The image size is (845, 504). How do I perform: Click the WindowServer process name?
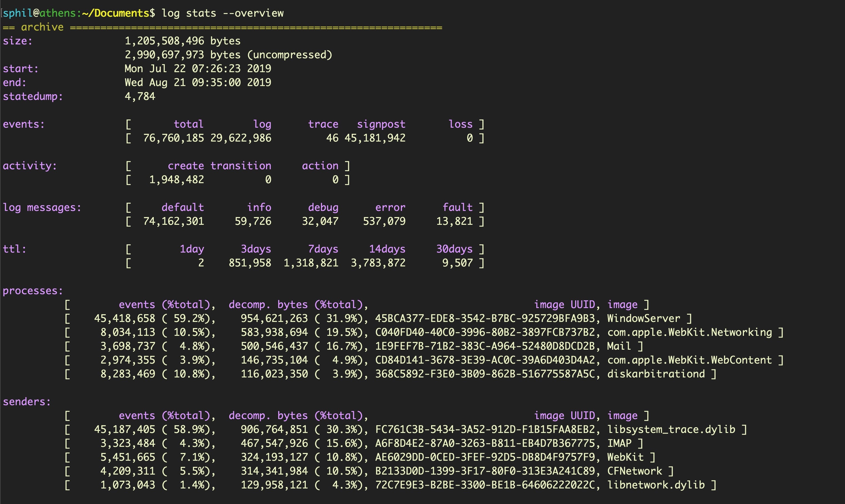click(x=643, y=319)
